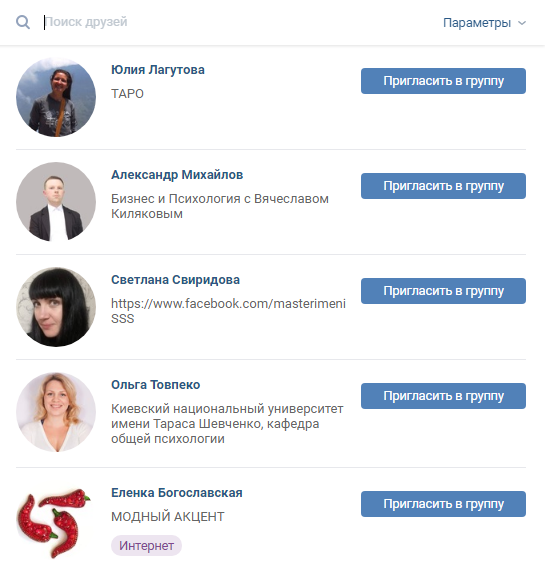Screen dimensions: 545x574
Task: Open Юлия Лагутова's avatar photo
Action: 56,97
